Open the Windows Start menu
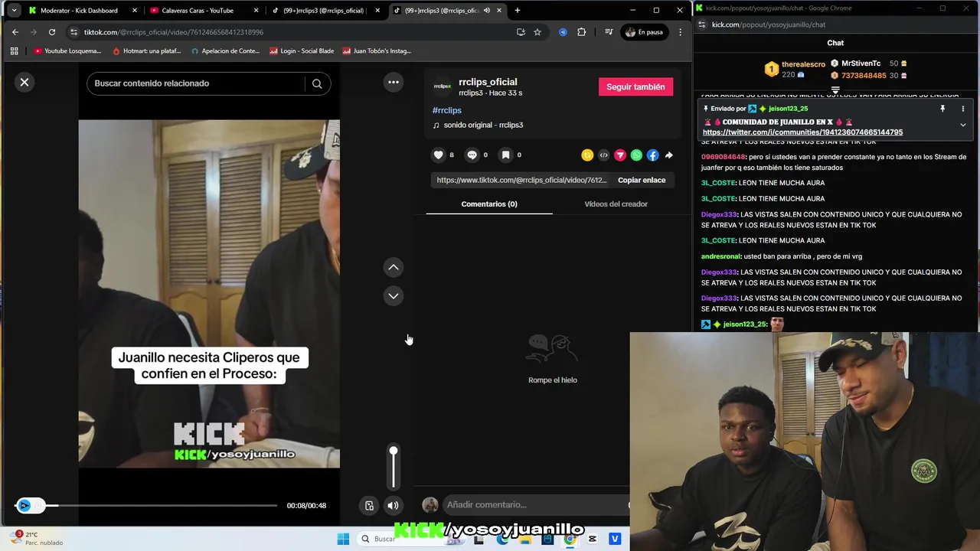This screenshot has height=551, width=980. 342,539
